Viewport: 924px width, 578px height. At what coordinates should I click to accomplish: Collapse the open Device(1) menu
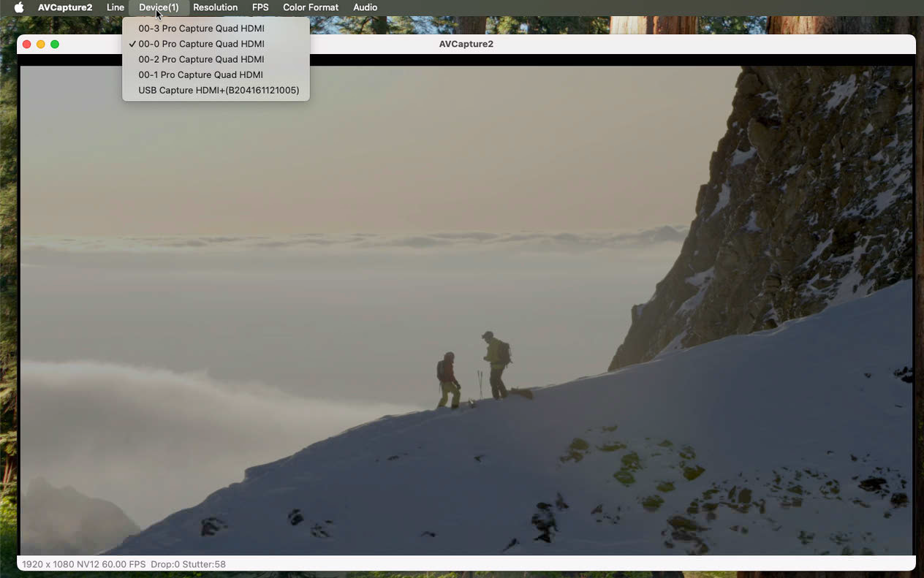point(159,7)
